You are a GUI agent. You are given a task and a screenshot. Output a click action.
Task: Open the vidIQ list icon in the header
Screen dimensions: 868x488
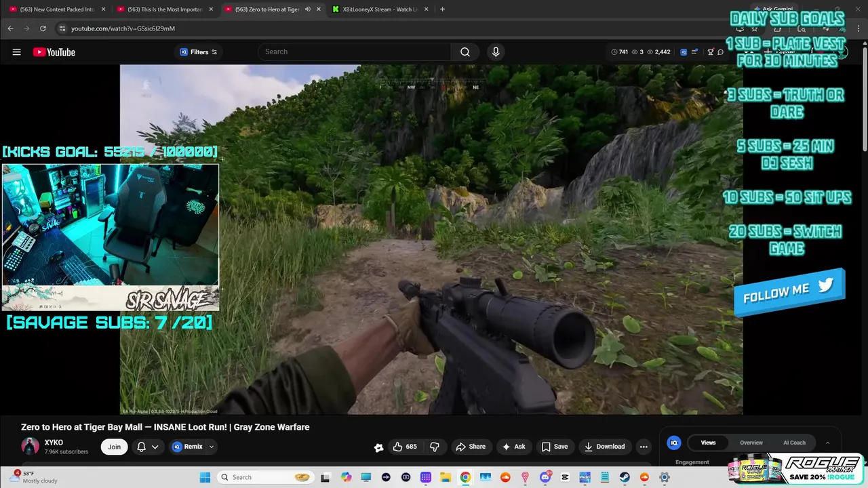coord(694,52)
